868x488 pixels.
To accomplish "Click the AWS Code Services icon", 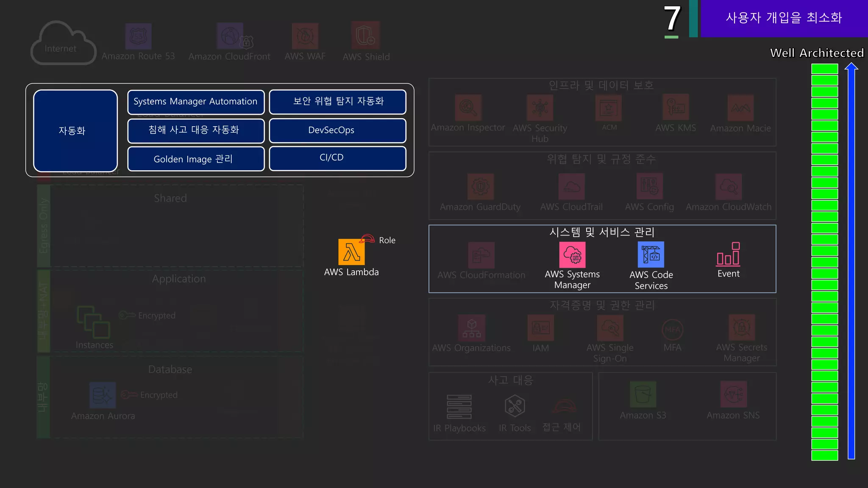I will (x=651, y=255).
